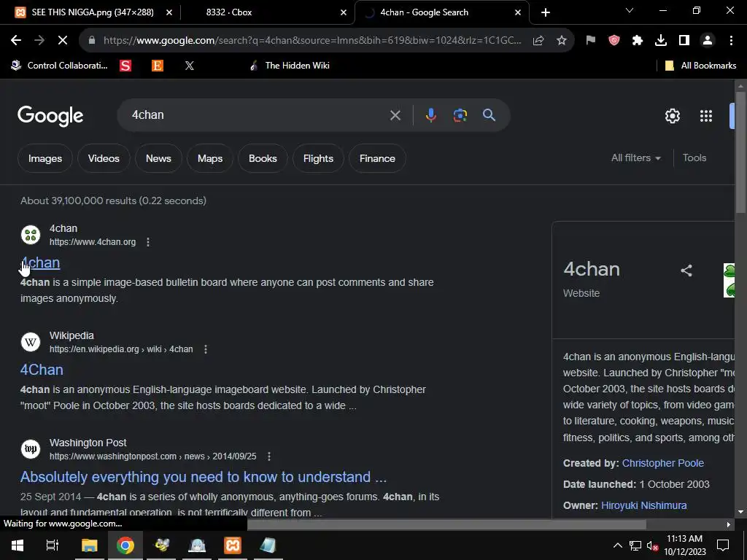Open more options for Wikipedia result
747x560 pixels.
(x=205, y=349)
